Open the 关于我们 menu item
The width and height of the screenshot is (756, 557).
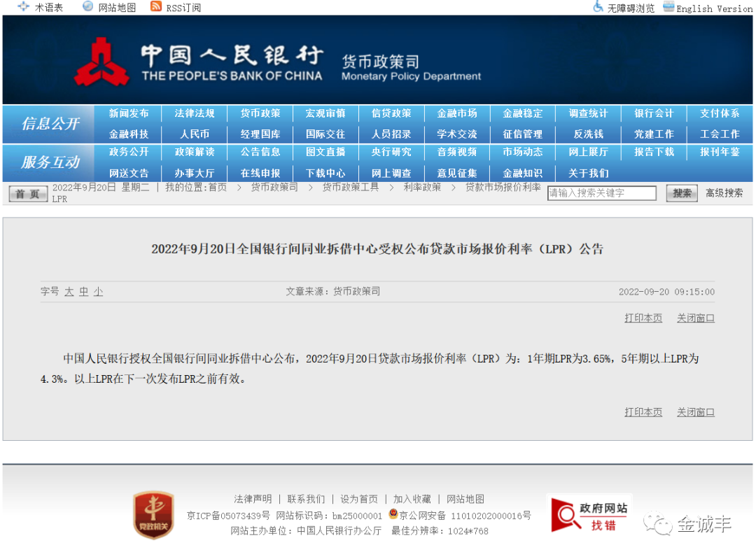pos(588,174)
